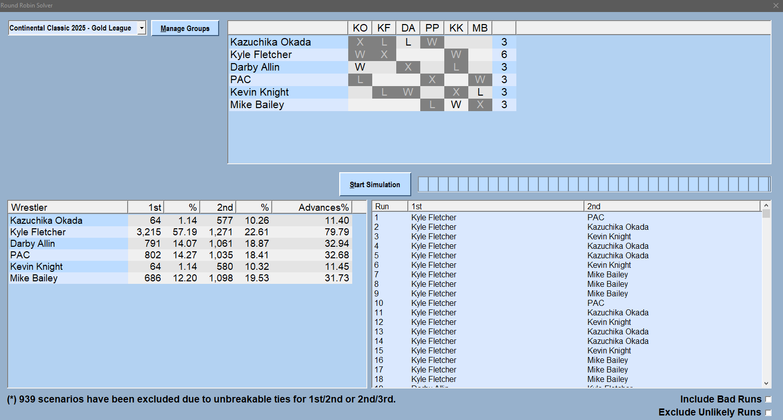Click Mike Bailey's W cell versus KK
The width and height of the screenshot is (783, 420).
456,104
